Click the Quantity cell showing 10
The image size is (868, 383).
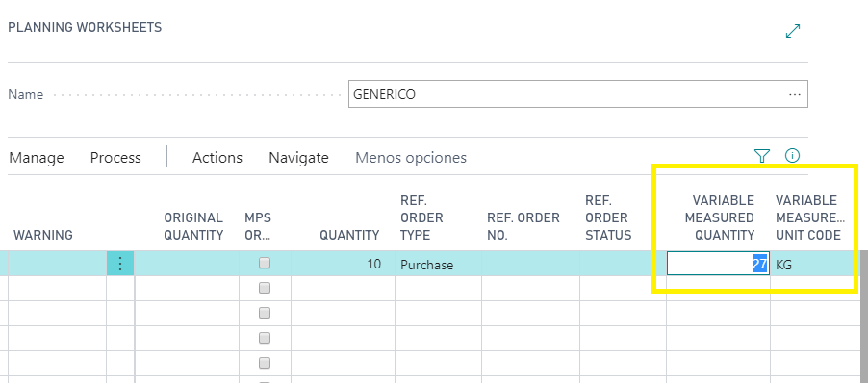click(343, 264)
